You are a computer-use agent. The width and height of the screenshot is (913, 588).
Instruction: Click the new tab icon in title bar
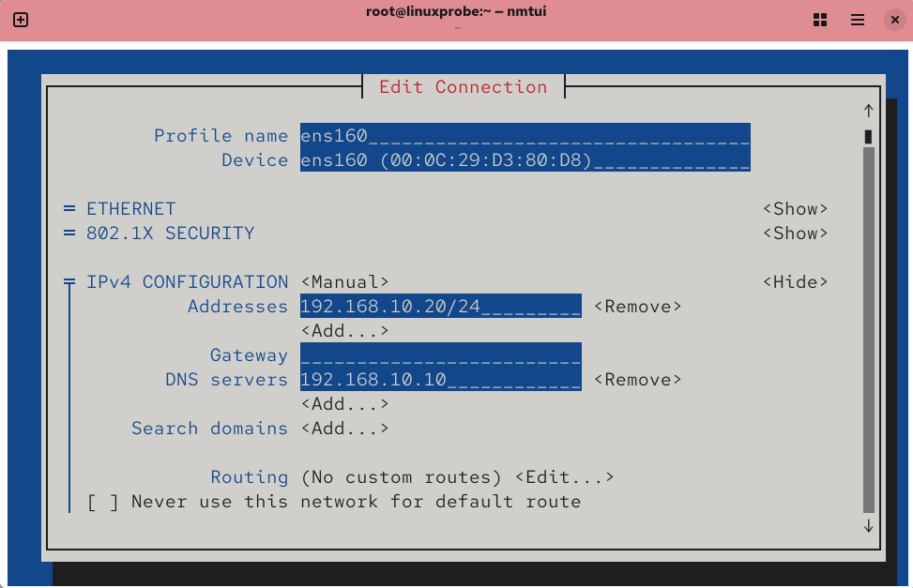pos(21,20)
